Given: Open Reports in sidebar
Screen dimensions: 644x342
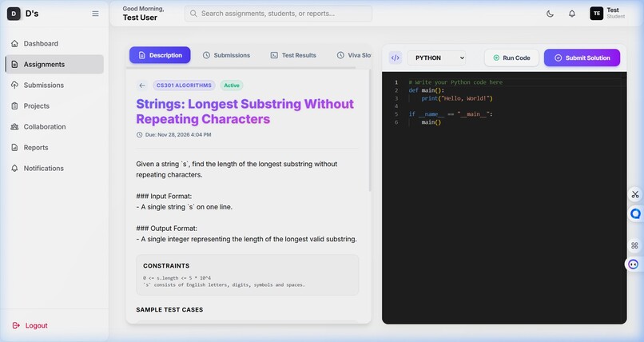Looking at the screenshot, I should [54, 147].
